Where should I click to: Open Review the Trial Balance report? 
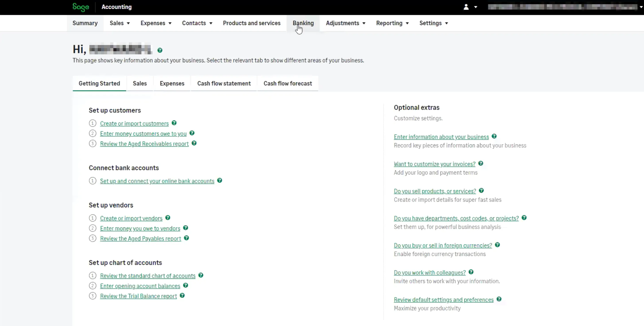(x=139, y=296)
